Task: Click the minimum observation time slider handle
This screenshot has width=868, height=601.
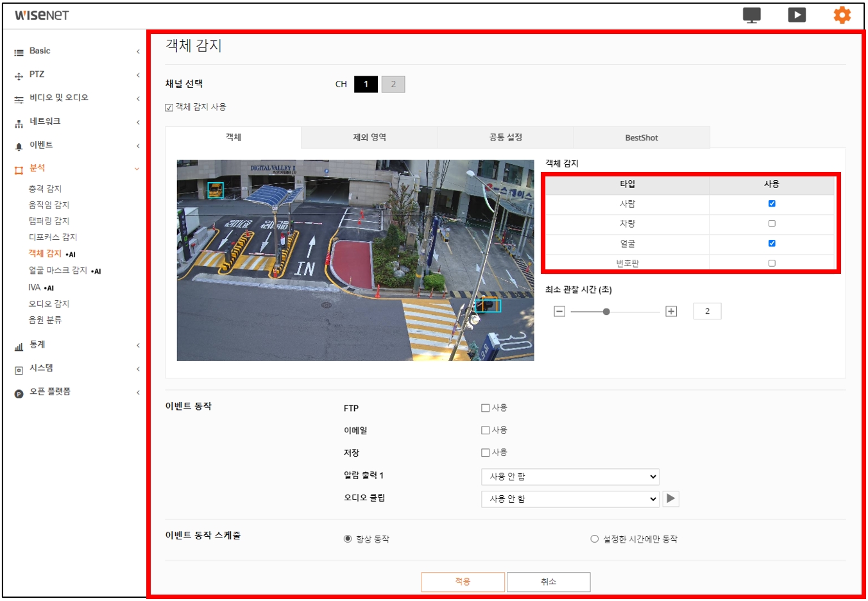Action: point(606,312)
